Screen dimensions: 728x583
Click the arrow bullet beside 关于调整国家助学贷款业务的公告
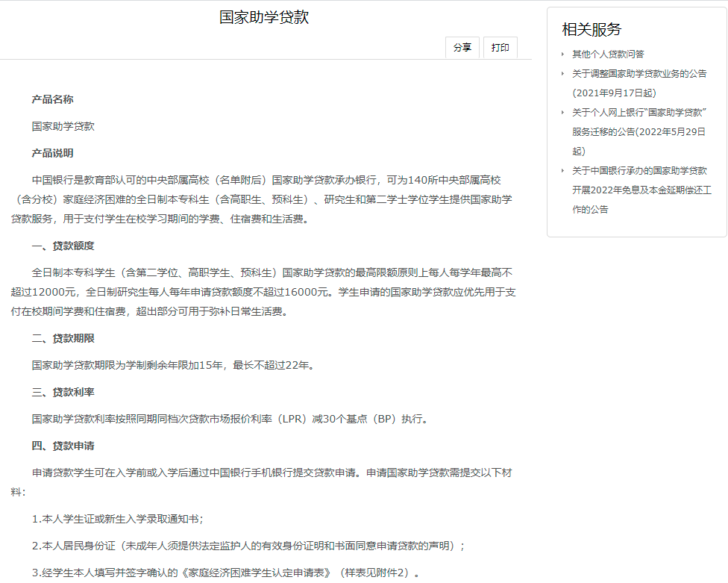coord(563,74)
